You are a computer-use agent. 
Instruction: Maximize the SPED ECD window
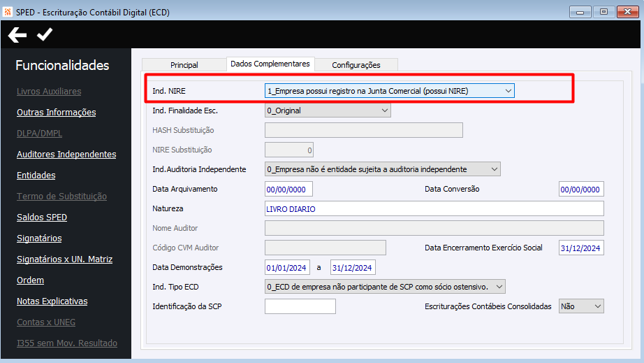click(x=603, y=12)
